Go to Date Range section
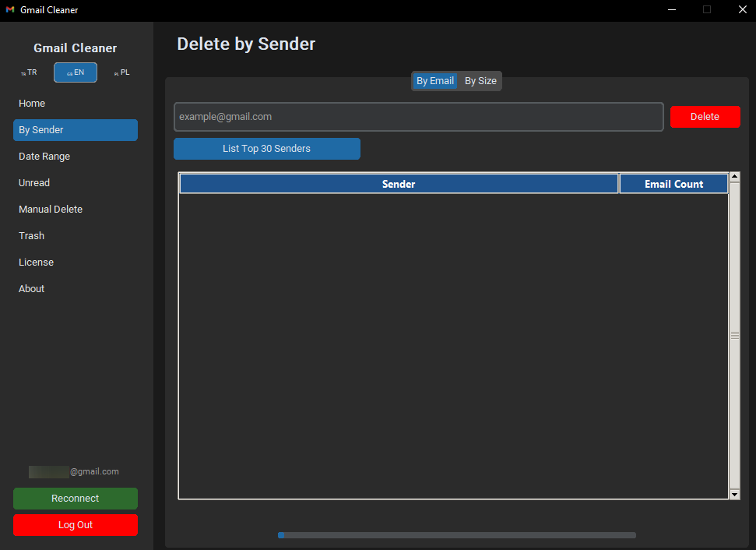756x550 pixels. coord(76,157)
